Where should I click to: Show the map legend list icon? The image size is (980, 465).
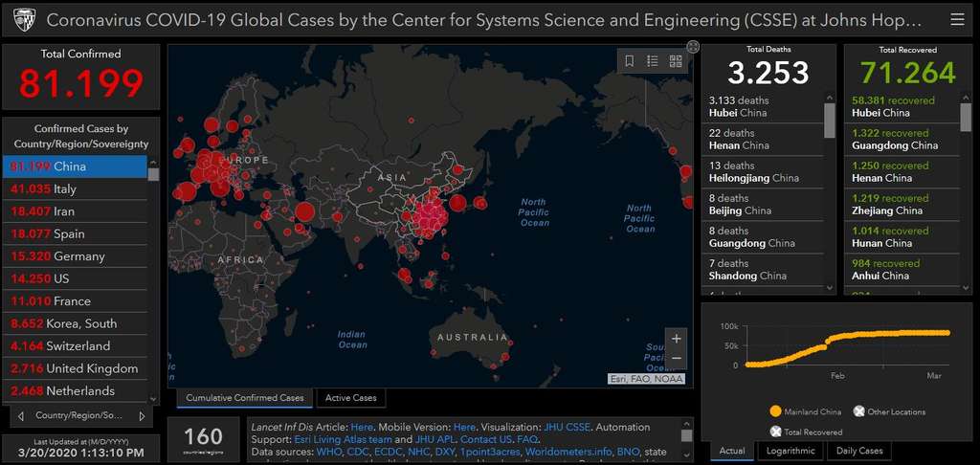[653, 60]
